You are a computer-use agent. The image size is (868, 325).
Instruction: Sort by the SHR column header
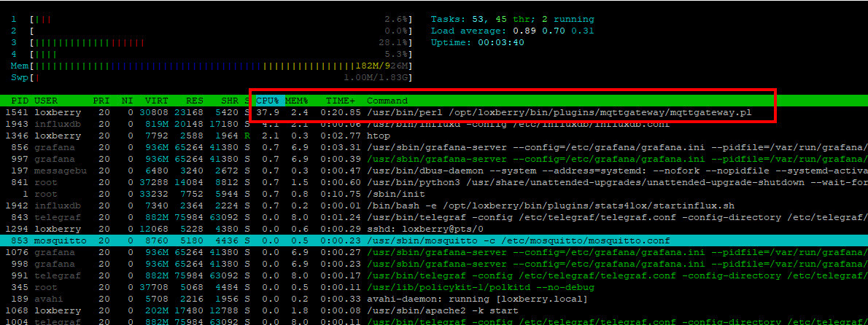coord(230,101)
